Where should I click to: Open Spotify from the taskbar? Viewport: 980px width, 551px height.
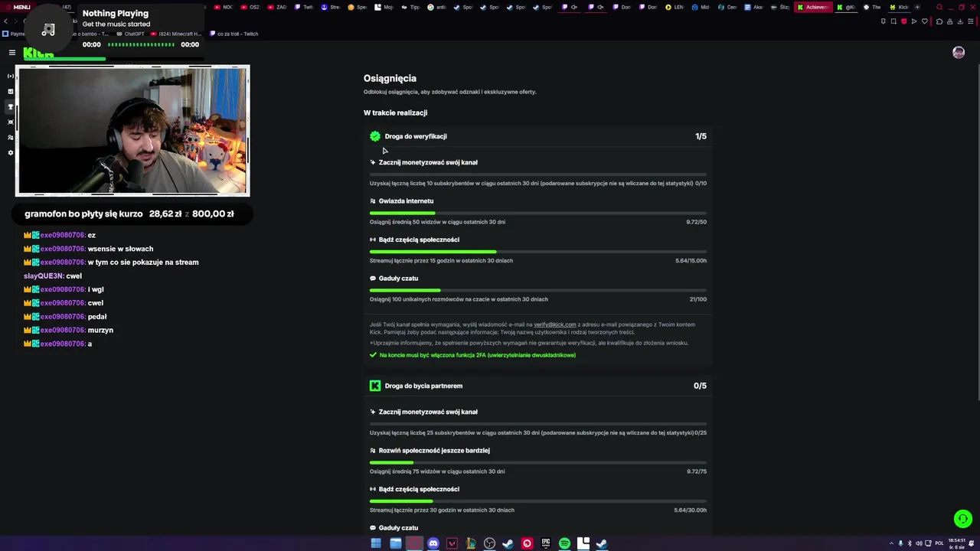coord(564,543)
